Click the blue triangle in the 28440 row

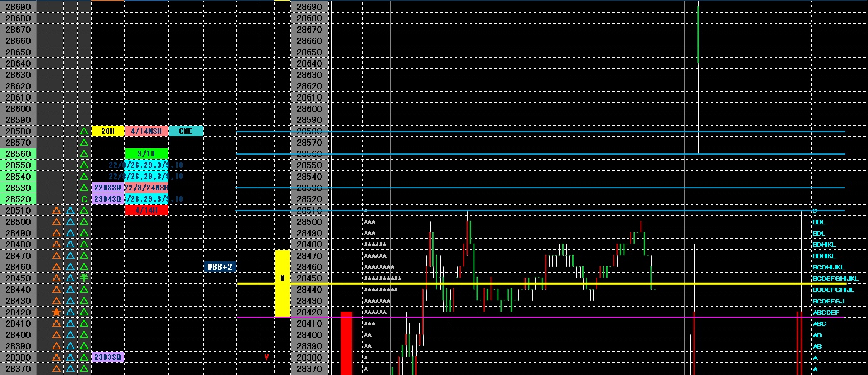click(x=70, y=290)
